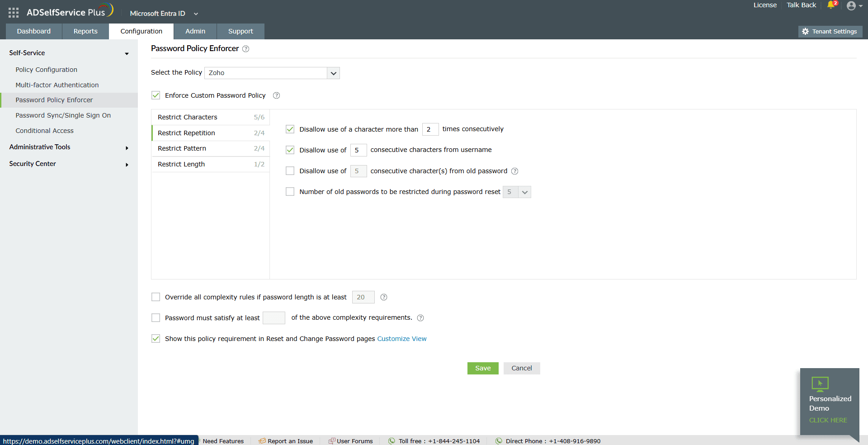
Task: Open old passwords count dropdown
Action: click(x=517, y=192)
